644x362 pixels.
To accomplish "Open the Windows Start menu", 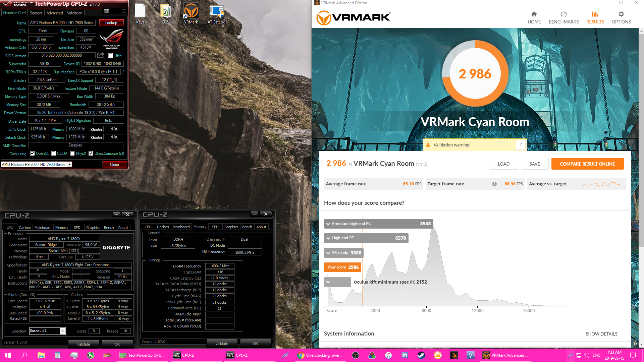I will pos(8,355).
